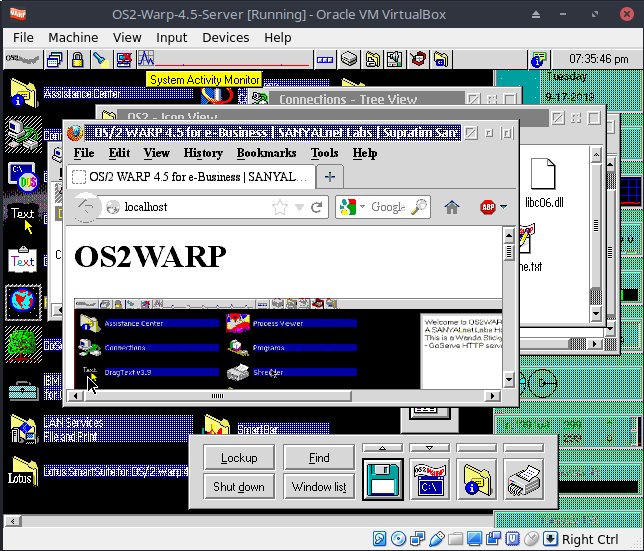Open the information folder toolbar icon

coord(477,480)
